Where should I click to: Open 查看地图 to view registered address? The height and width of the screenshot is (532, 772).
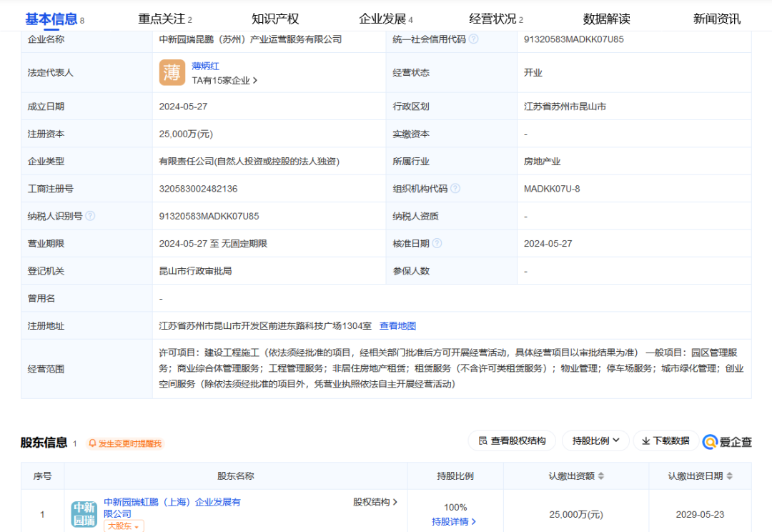[x=399, y=325]
